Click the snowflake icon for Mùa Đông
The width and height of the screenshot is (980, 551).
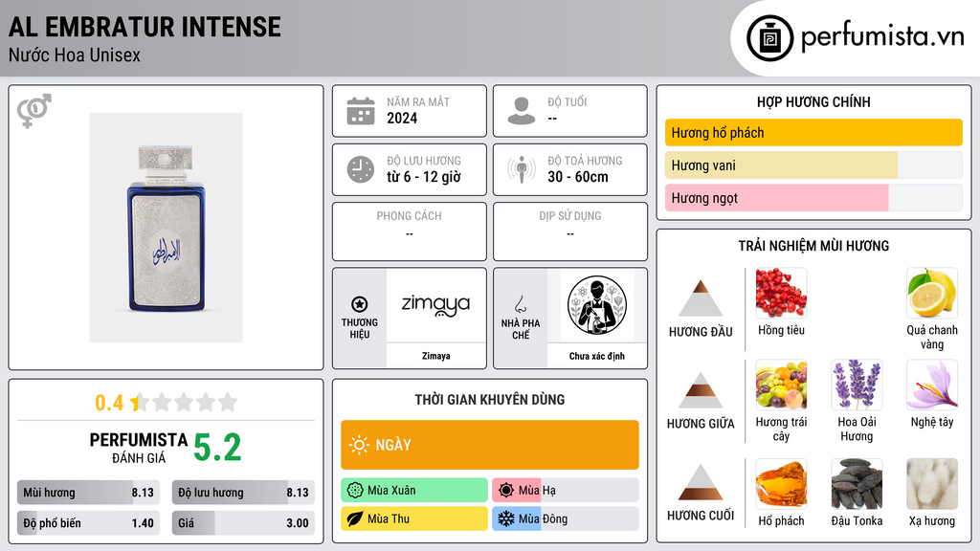tap(506, 518)
